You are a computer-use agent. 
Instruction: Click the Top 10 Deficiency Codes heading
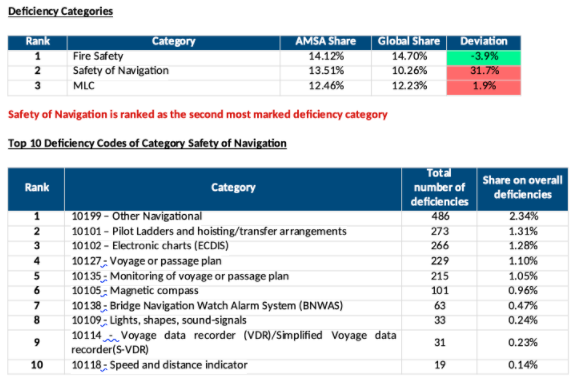147,143
